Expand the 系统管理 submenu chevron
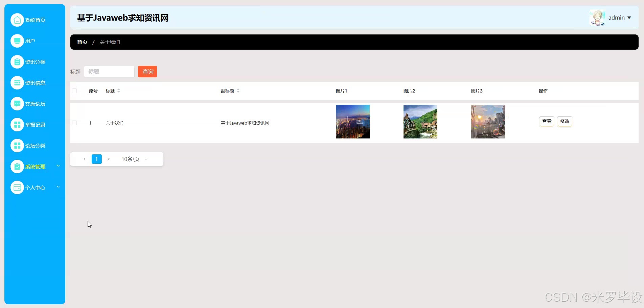This screenshot has height=308, width=644. coord(58,166)
